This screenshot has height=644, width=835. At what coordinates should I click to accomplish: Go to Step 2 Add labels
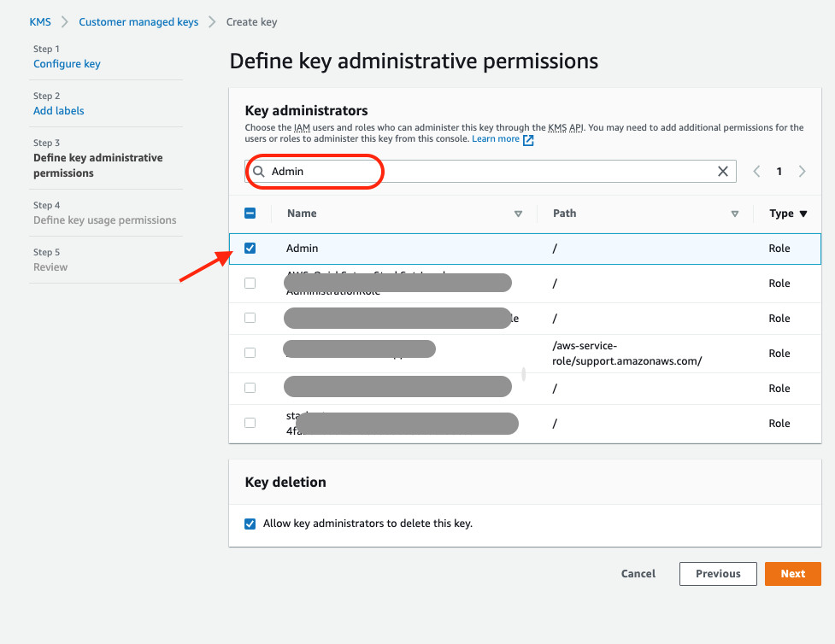click(x=58, y=110)
